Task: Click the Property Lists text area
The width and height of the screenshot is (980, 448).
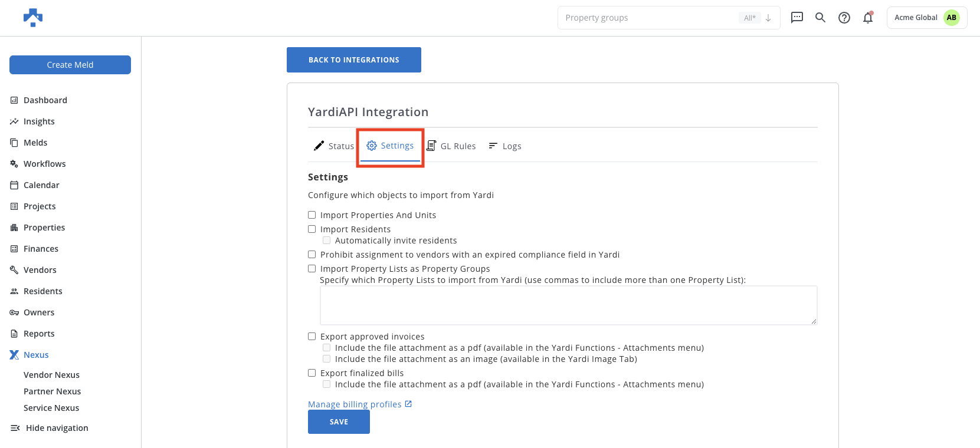Action: pyautogui.click(x=569, y=305)
